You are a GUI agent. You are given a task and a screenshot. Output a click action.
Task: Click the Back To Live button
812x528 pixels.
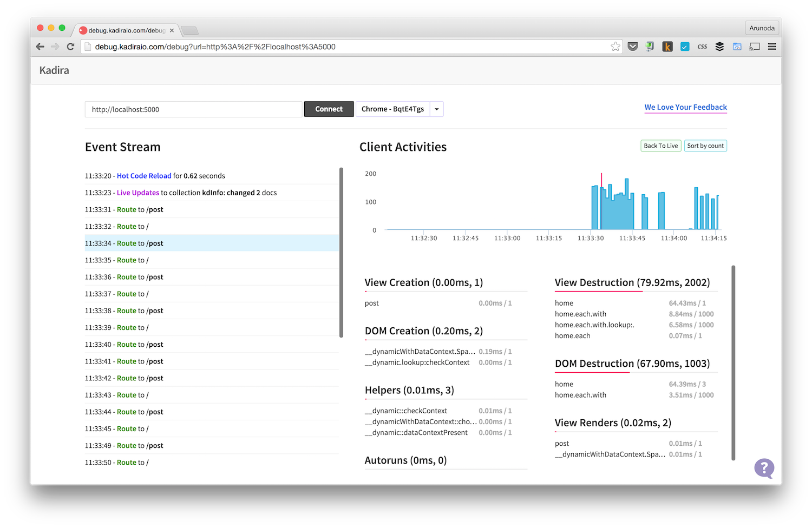point(660,146)
